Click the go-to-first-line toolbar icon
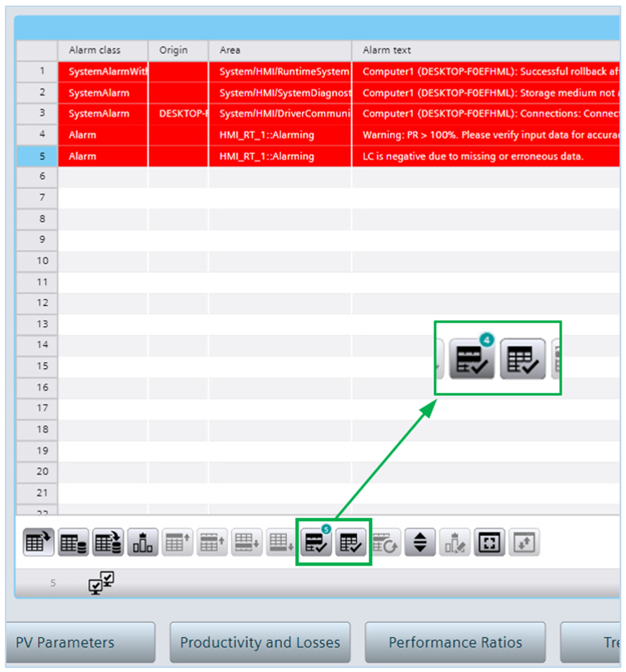Image resolution: width=626 pixels, height=672 pixels. [177, 542]
